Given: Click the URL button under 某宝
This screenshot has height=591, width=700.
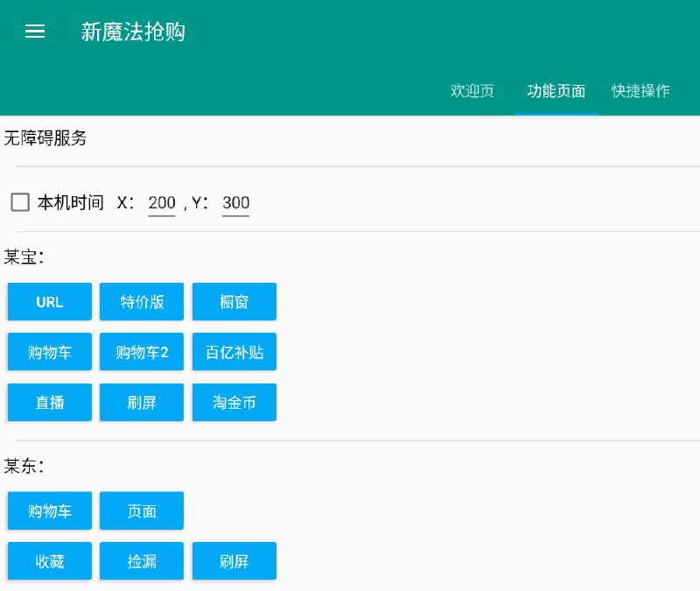Looking at the screenshot, I should click(49, 301).
